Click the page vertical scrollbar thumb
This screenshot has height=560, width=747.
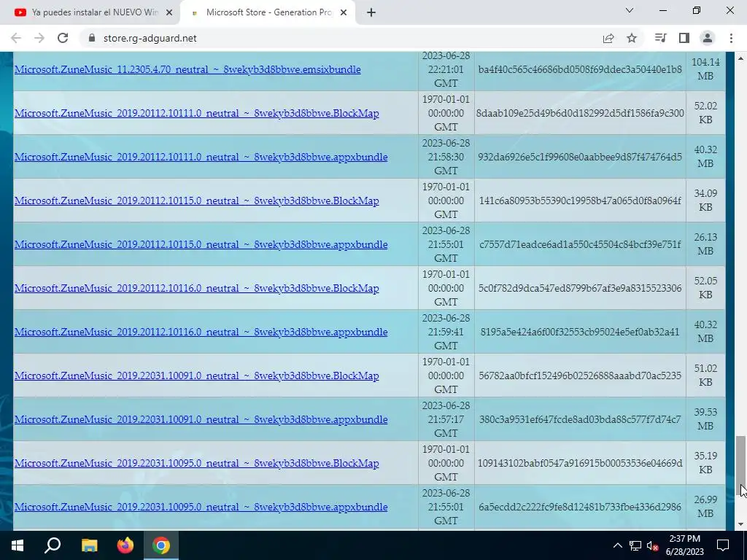click(x=740, y=465)
